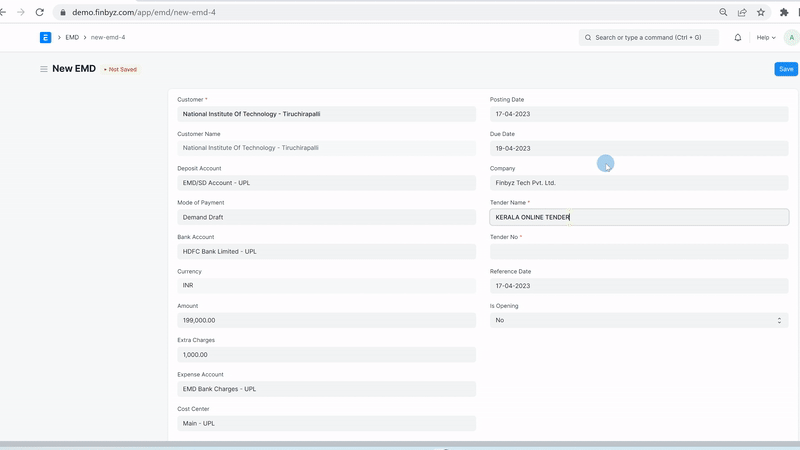Toggle the sidebar hamburger menu icon
The height and width of the screenshot is (450, 800).
[43, 69]
